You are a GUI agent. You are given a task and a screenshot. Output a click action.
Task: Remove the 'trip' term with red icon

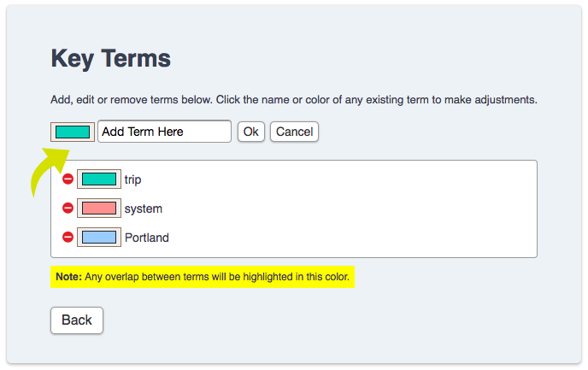68,179
